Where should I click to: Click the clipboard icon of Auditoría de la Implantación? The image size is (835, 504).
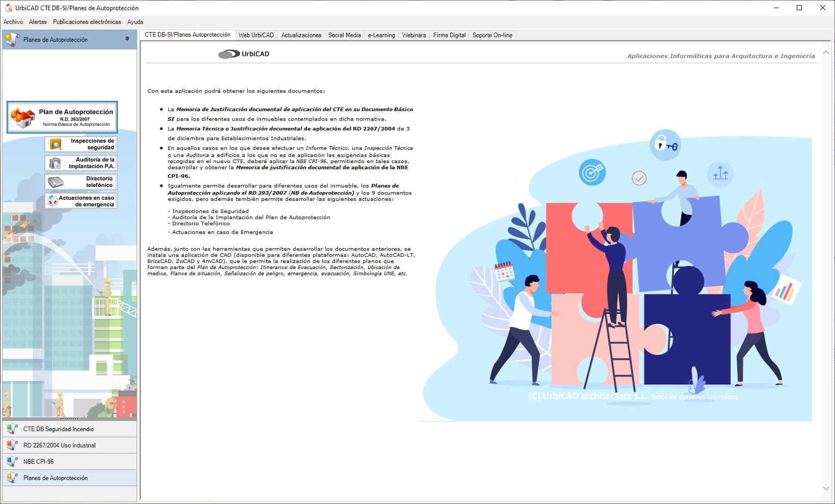click(x=55, y=163)
